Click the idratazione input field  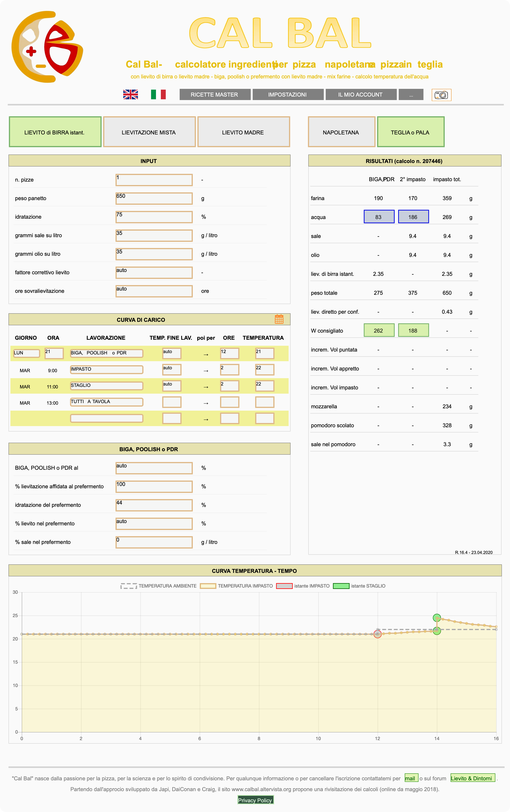[x=154, y=217]
